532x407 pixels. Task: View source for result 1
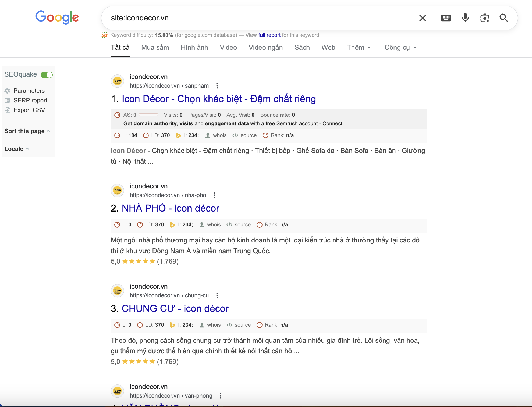[244, 135]
